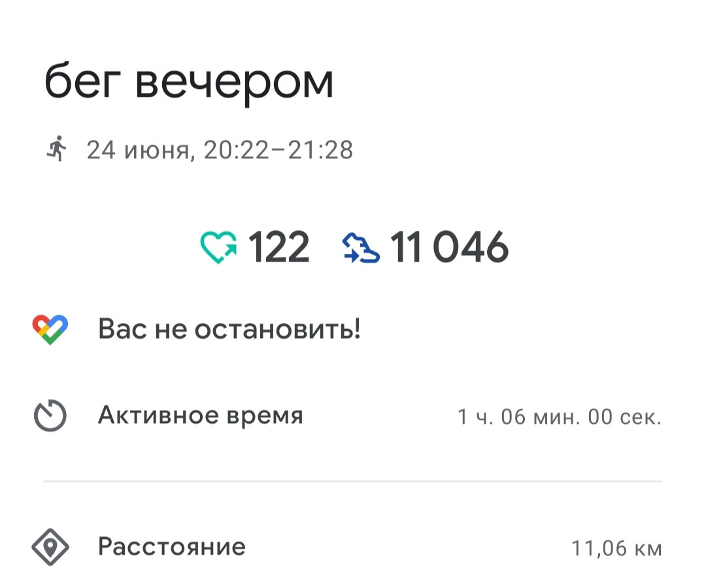The width and height of the screenshot is (706, 588).
Task: Tap the start time 20:22
Action: pyautogui.click(x=237, y=150)
